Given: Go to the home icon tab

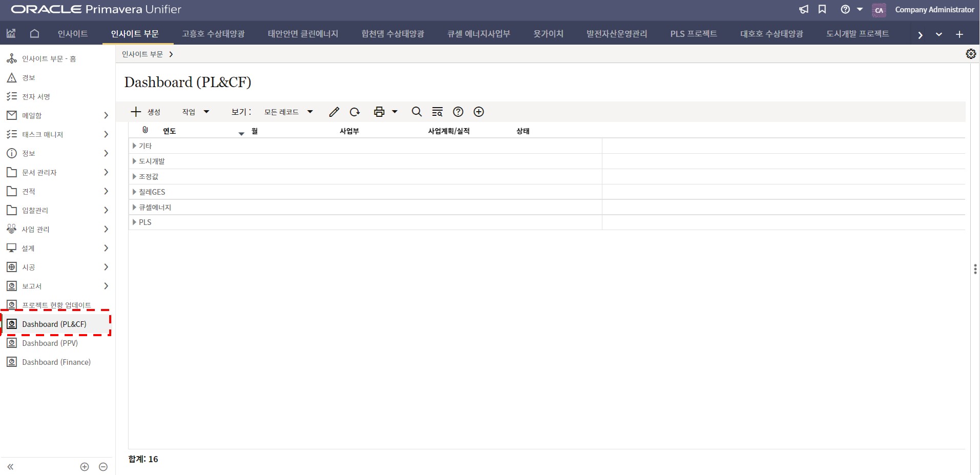Looking at the screenshot, I should (x=34, y=34).
